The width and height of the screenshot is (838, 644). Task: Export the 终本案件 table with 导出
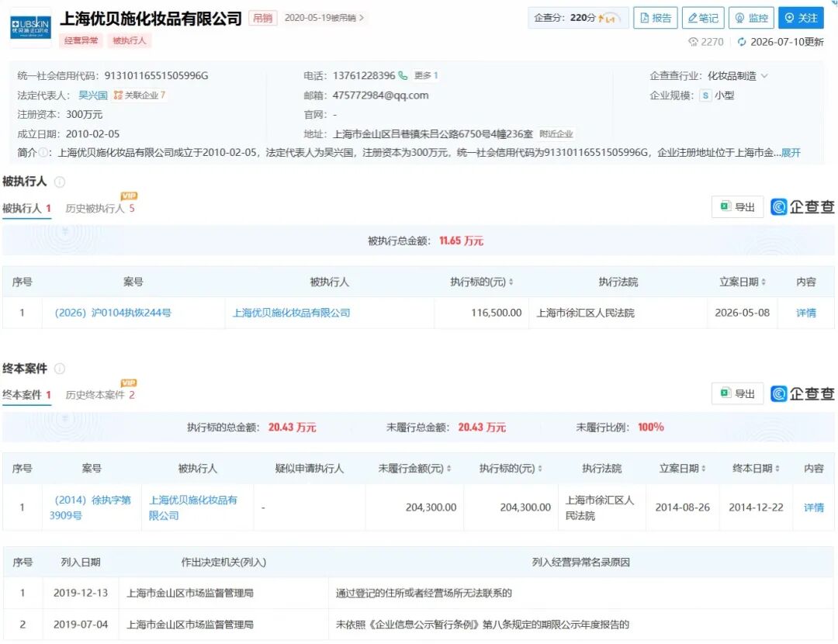(x=737, y=394)
